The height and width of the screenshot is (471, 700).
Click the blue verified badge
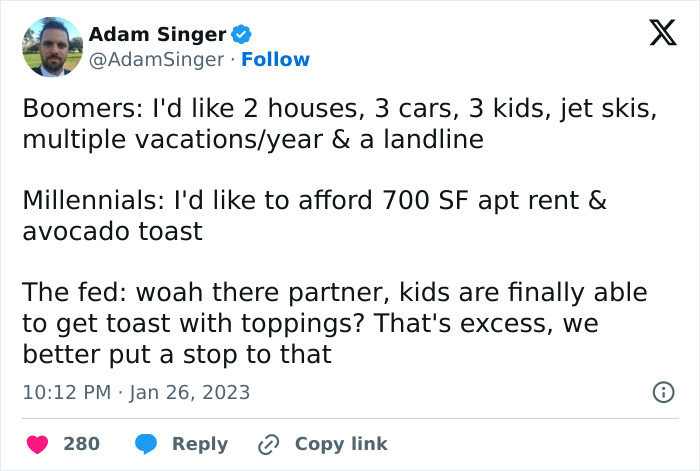tap(241, 35)
